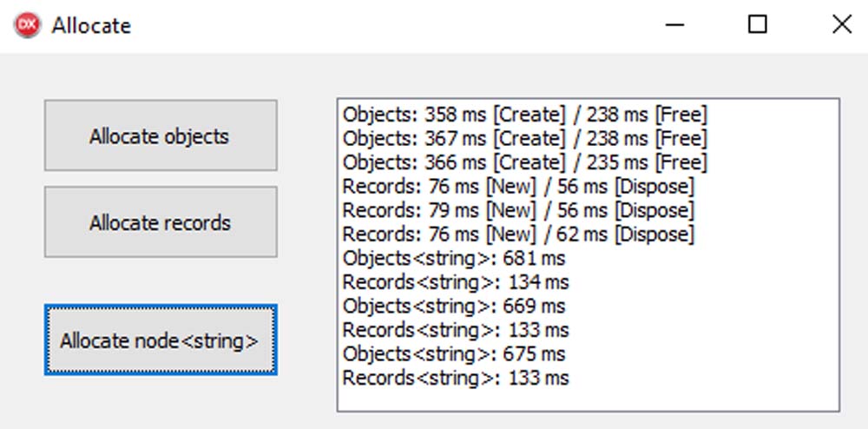Screen dimensions: 868x429
Task: Select the Objects<string>: 669 ms line
Action: click(454, 306)
